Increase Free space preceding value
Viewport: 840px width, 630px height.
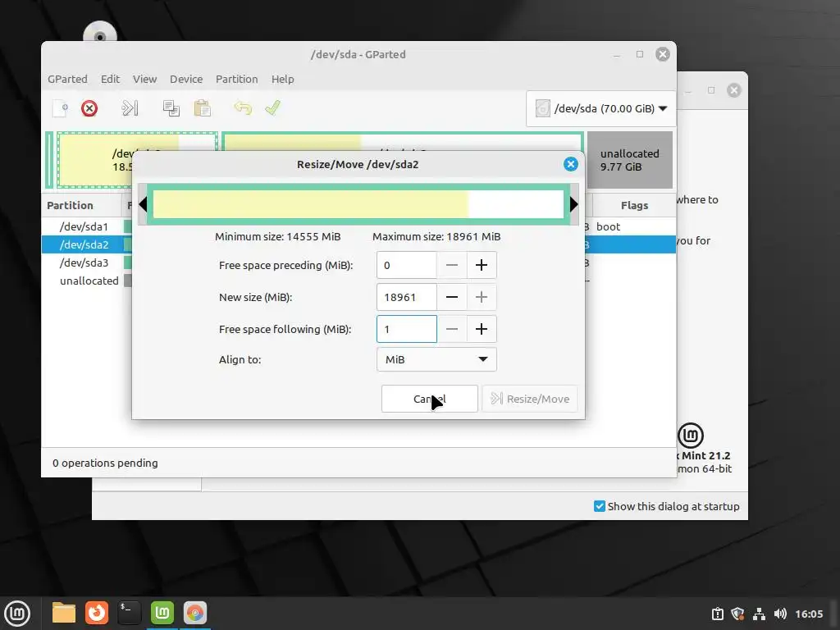point(481,265)
